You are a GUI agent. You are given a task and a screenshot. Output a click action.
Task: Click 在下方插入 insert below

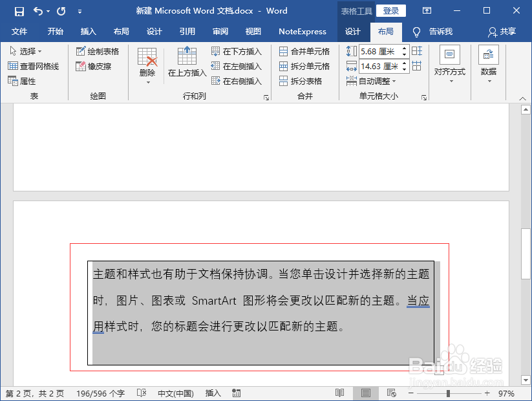click(237, 51)
